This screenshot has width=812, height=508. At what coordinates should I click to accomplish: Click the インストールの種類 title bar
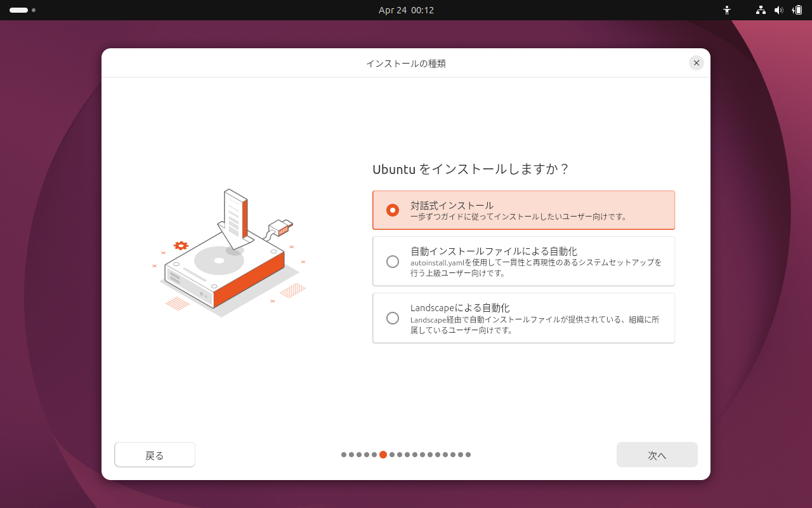[406, 63]
